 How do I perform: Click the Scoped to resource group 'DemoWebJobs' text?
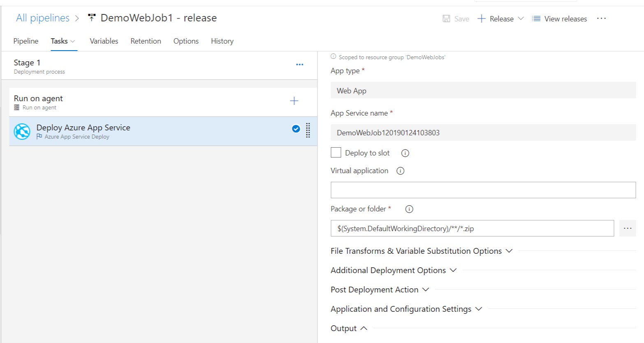[x=392, y=57]
